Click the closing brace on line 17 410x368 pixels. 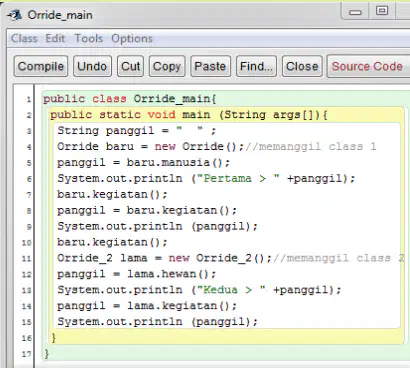click(x=46, y=353)
